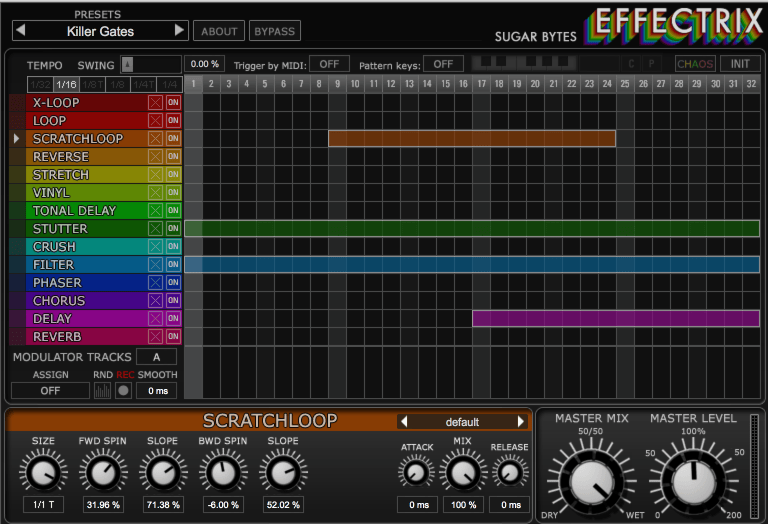The height and width of the screenshot is (524, 768).
Task: Toggle X-LOOP effect ON switch
Action: (173, 102)
